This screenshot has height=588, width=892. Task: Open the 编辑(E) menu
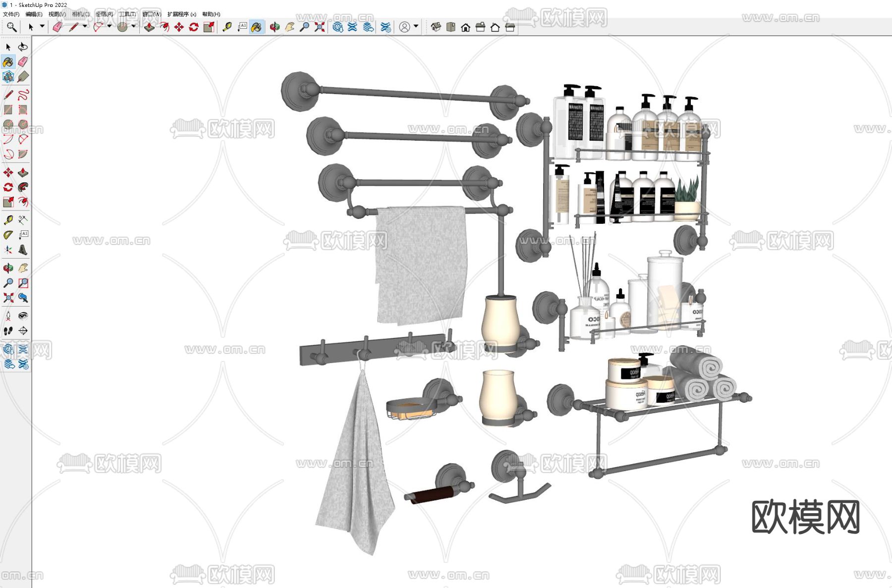tap(34, 14)
